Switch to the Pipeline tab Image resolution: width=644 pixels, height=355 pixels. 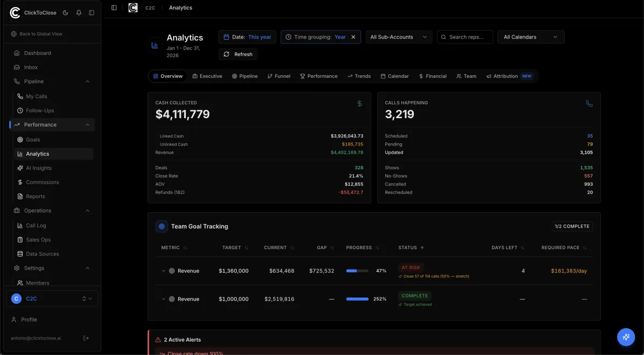pos(245,76)
